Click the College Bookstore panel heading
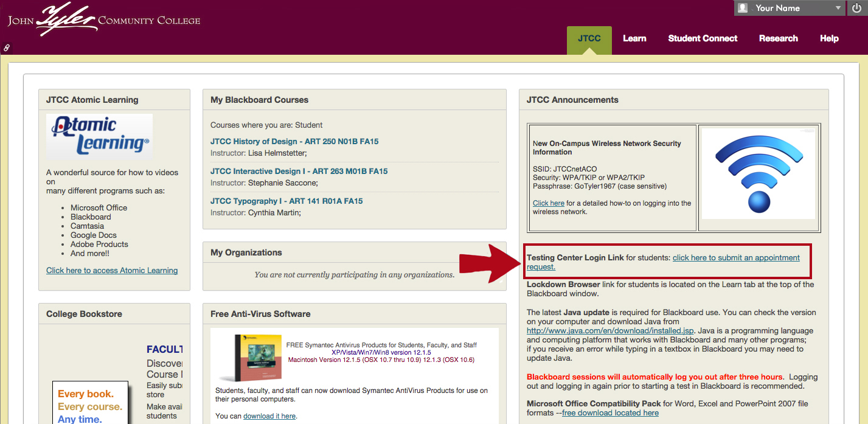Viewport: 868px width, 424px height. point(84,314)
